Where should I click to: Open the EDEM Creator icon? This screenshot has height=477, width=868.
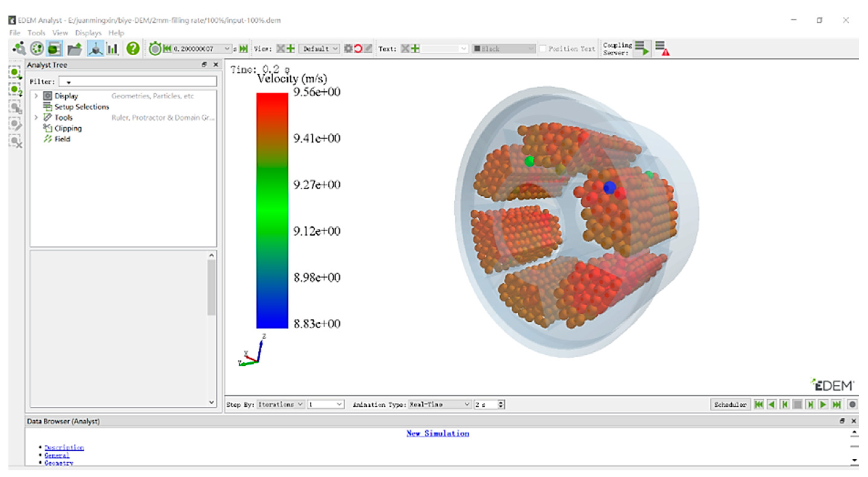(x=19, y=49)
